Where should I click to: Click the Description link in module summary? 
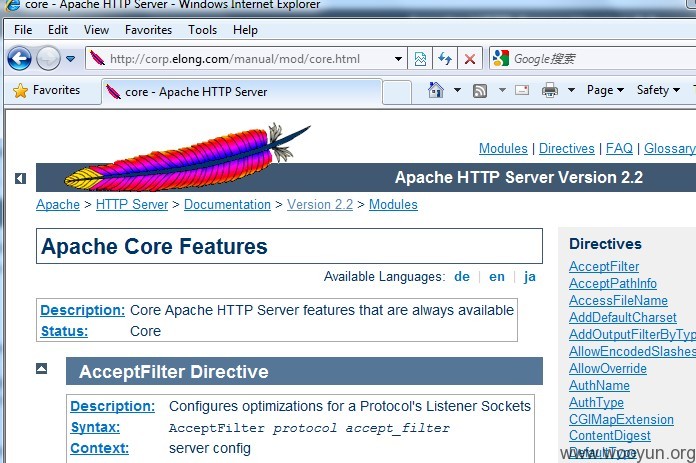coord(83,310)
